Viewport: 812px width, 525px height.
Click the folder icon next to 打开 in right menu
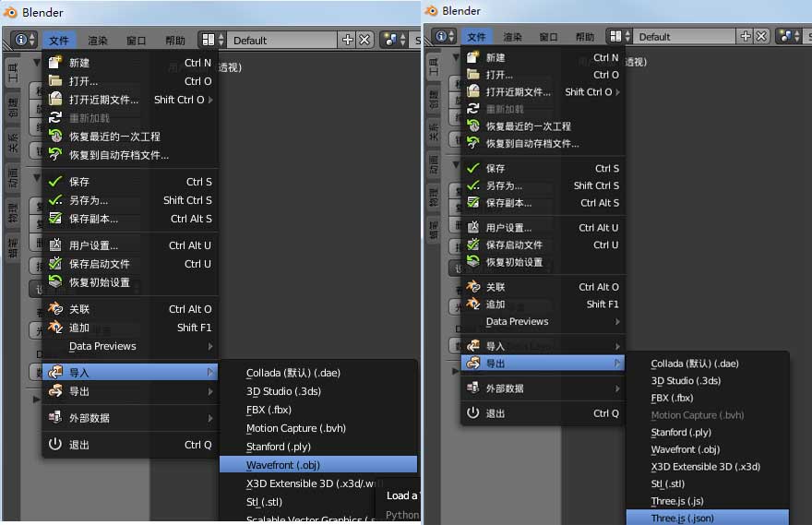point(472,75)
